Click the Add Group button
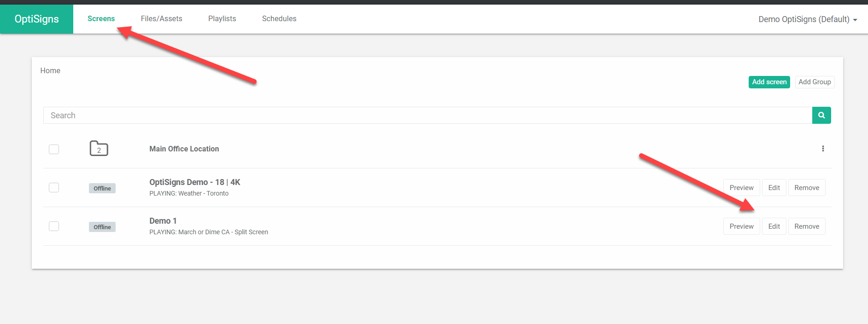 click(x=815, y=82)
